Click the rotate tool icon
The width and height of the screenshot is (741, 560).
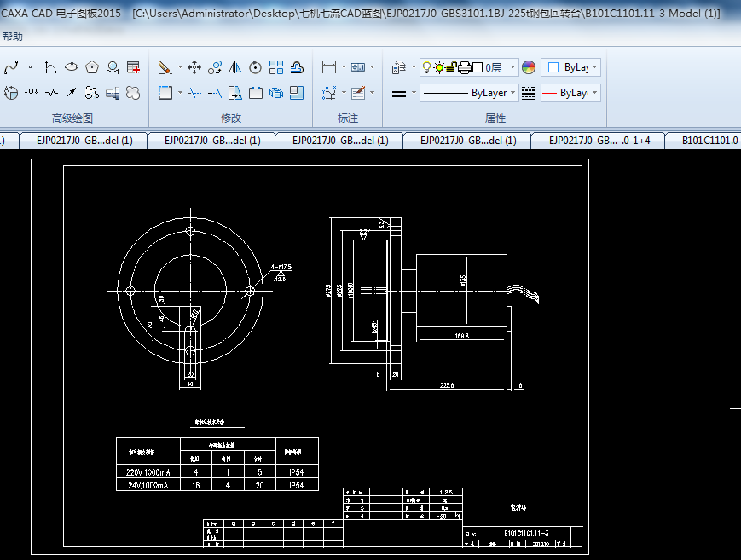(256, 67)
